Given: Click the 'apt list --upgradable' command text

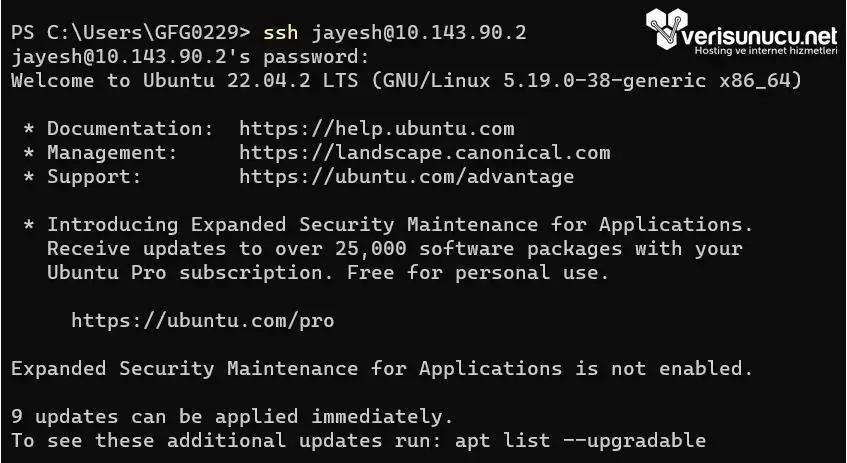Looking at the screenshot, I should (x=581, y=441).
